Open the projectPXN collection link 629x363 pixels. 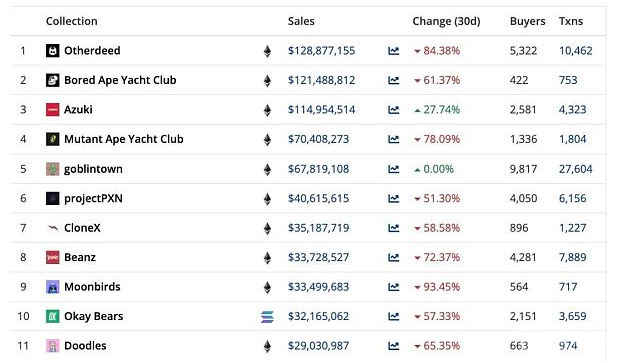[93, 199]
